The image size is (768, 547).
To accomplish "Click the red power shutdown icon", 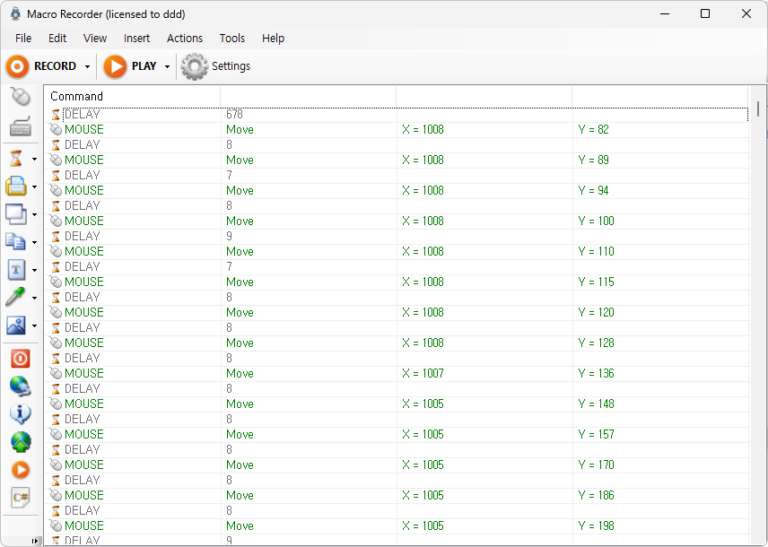I will pyautogui.click(x=20, y=358).
